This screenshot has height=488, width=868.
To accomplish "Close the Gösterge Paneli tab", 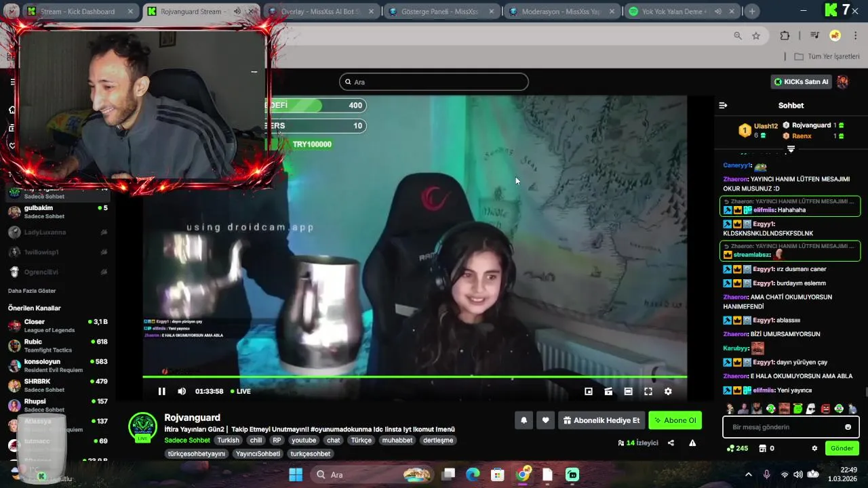I will click(x=492, y=12).
